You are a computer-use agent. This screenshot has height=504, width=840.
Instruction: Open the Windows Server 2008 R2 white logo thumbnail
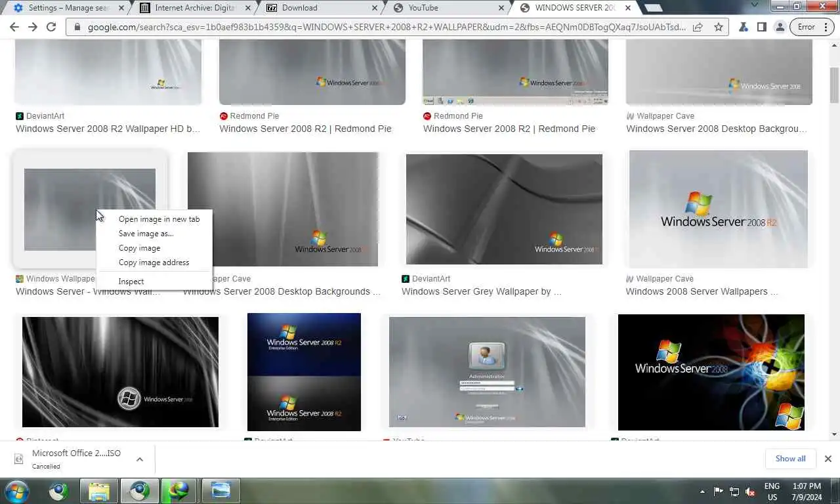pos(719,209)
